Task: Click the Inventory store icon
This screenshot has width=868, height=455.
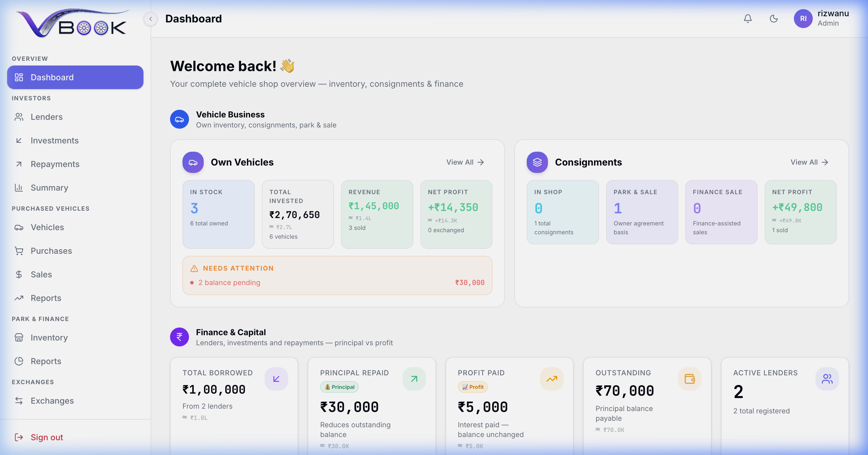Action: click(19, 338)
